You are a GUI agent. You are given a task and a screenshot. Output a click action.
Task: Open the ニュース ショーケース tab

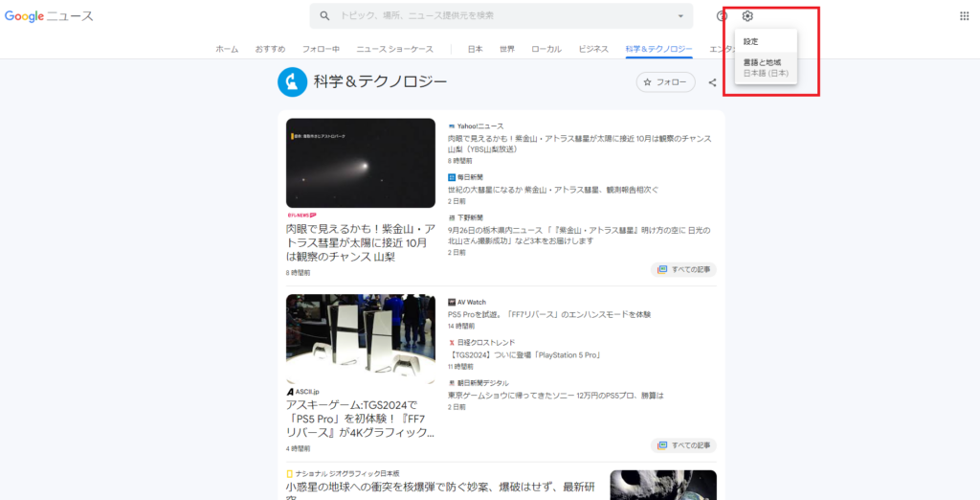tap(394, 49)
